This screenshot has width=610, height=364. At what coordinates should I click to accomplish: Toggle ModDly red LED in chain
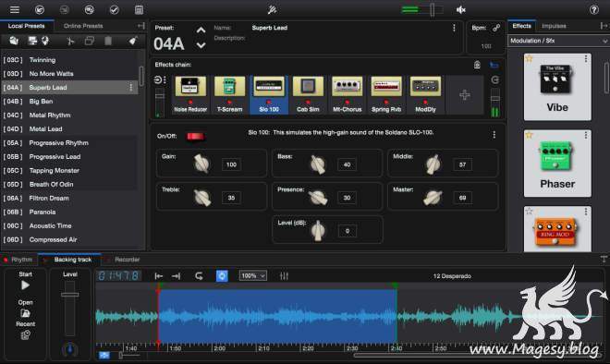pyautogui.click(x=425, y=103)
